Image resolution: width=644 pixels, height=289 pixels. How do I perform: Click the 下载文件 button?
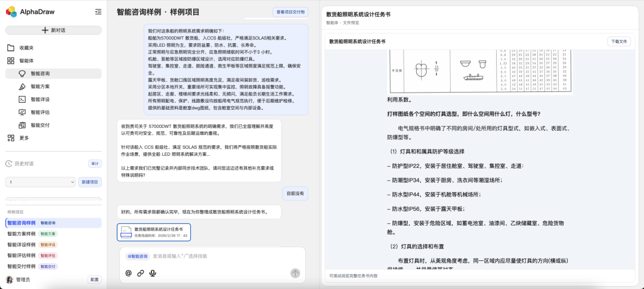619,42
